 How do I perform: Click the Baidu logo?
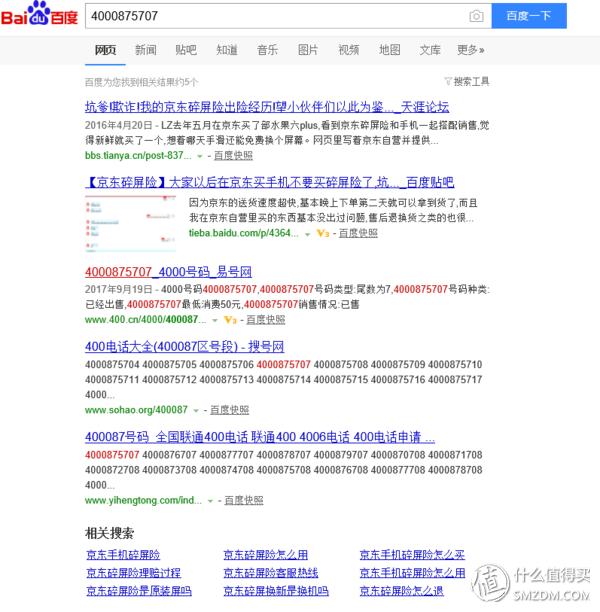click(x=39, y=14)
